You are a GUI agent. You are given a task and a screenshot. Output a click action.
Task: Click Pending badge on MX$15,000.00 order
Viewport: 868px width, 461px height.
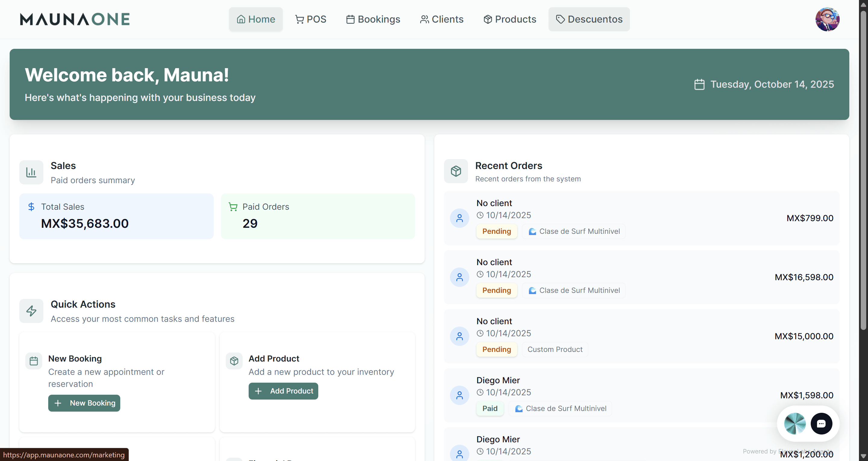pyautogui.click(x=497, y=349)
